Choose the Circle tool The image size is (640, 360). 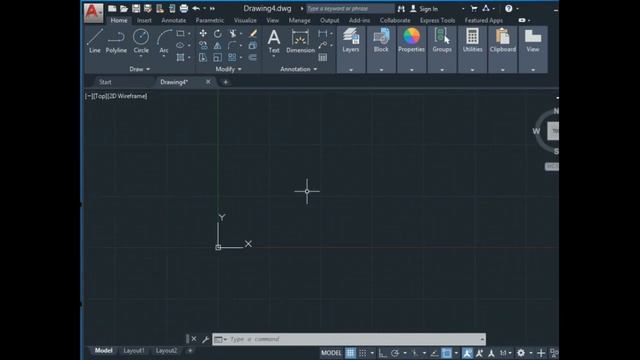(x=141, y=41)
